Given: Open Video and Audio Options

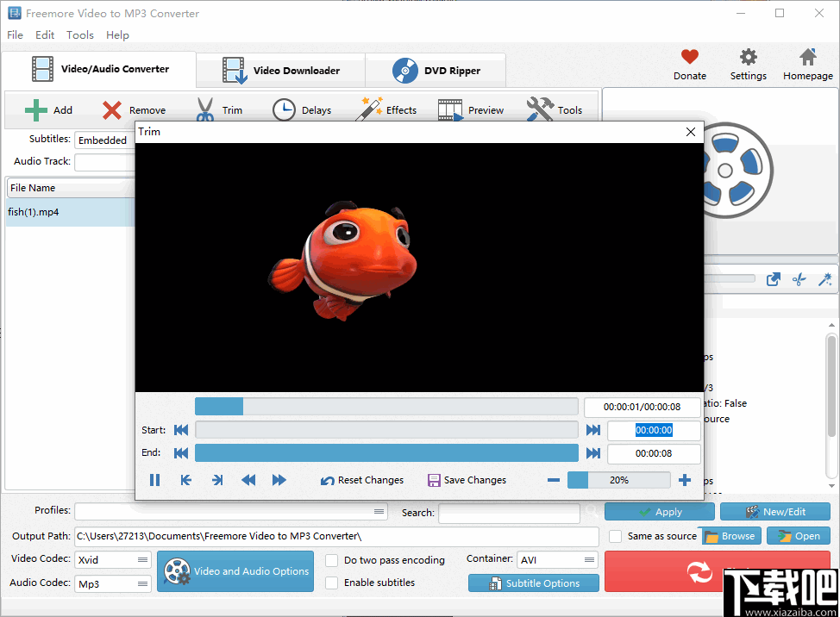Looking at the screenshot, I should pyautogui.click(x=235, y=571).
